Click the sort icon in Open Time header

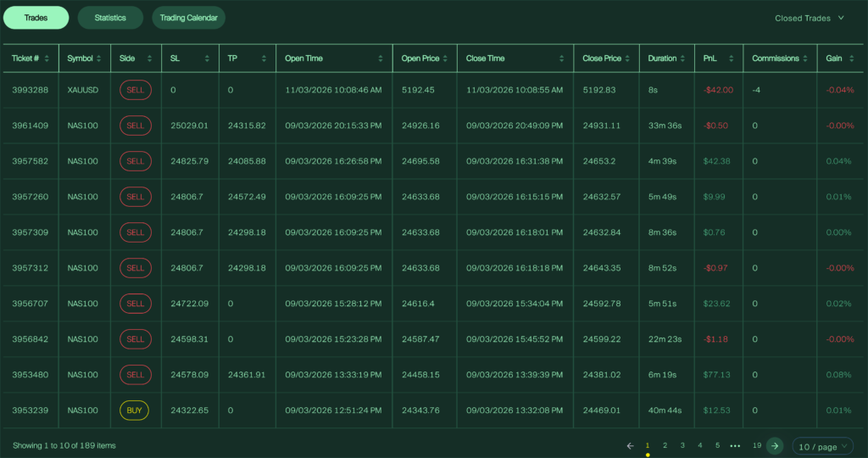tap(381, 59)
